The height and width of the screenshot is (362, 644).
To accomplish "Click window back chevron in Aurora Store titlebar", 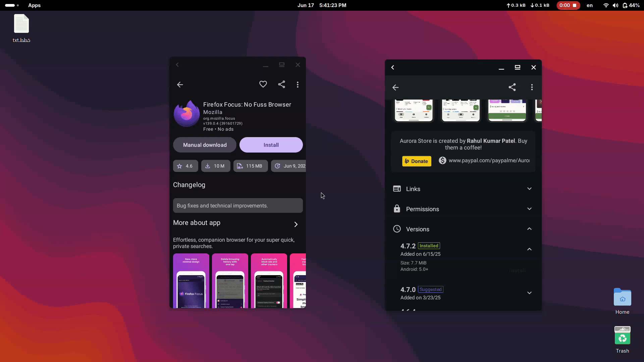I will (393, 67).
